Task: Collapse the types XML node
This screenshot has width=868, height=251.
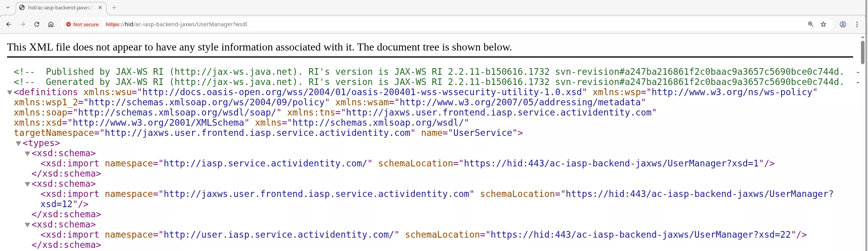Action: [x=18, y=144]
